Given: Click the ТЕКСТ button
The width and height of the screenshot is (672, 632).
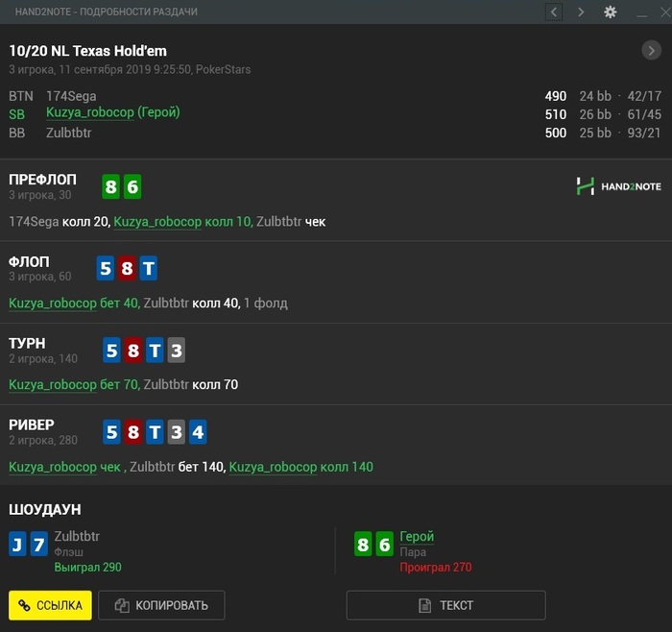Looking at the screenshot, I should pos(445,605).
